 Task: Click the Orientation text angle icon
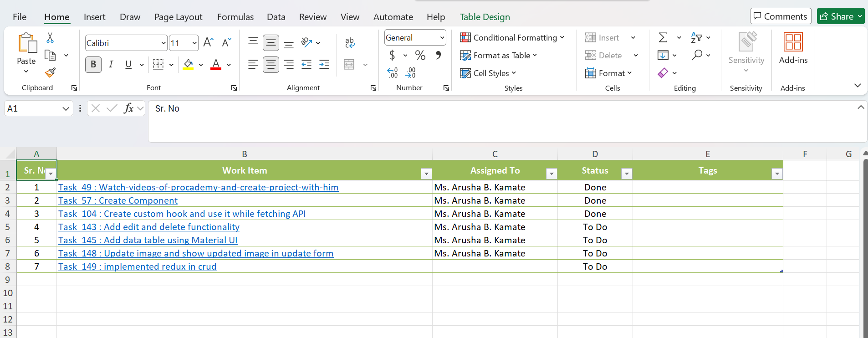pyautogui.click(x=306, y=43)
